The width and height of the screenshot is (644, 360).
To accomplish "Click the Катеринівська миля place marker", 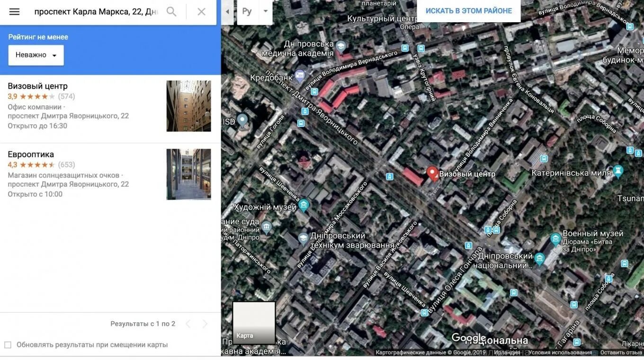I will [617, 170].
